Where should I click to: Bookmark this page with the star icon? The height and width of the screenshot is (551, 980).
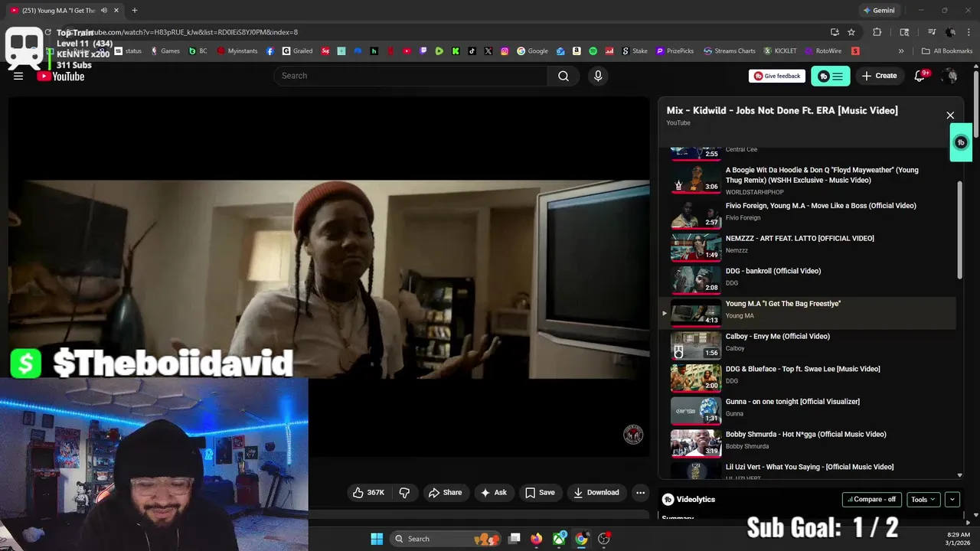click(851, 32)
